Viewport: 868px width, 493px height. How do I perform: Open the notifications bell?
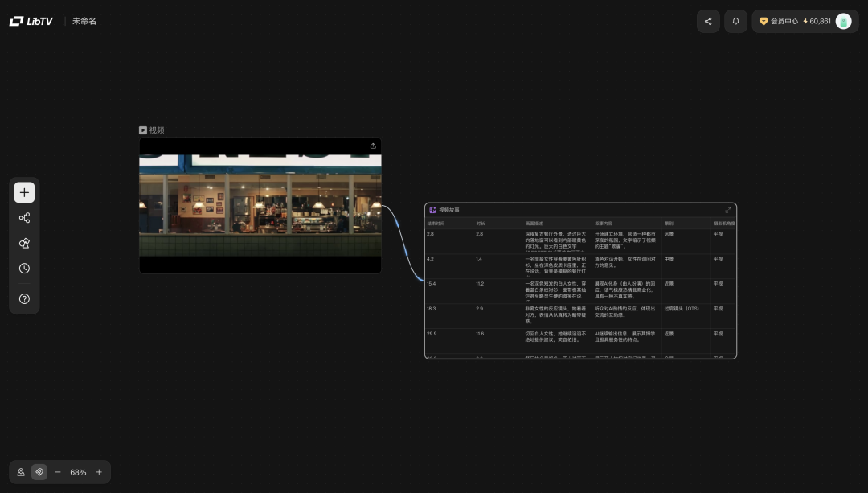[x=735, y=21]
